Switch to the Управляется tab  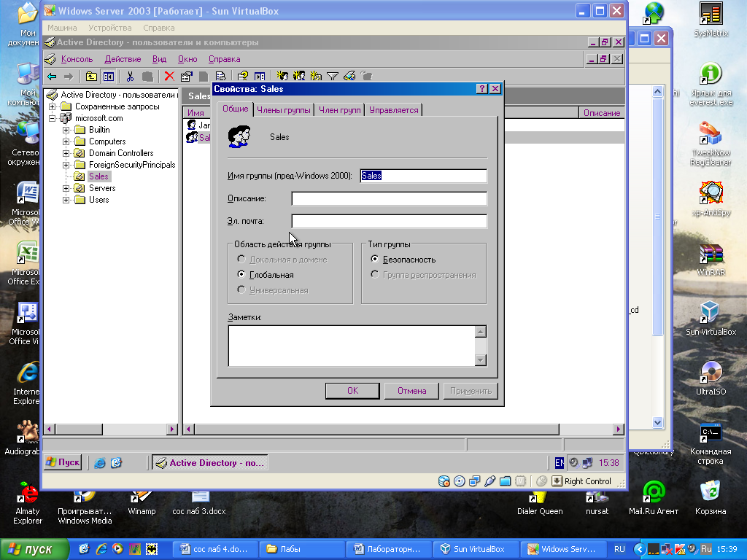point(393,110)
